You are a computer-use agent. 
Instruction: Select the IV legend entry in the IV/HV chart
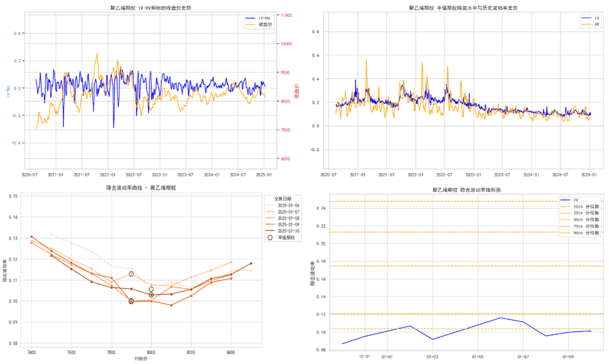point(590,18)
